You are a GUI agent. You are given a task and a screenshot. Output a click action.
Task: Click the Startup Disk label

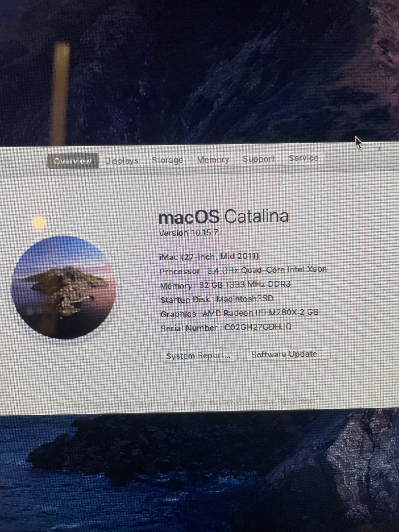(185, 300)
